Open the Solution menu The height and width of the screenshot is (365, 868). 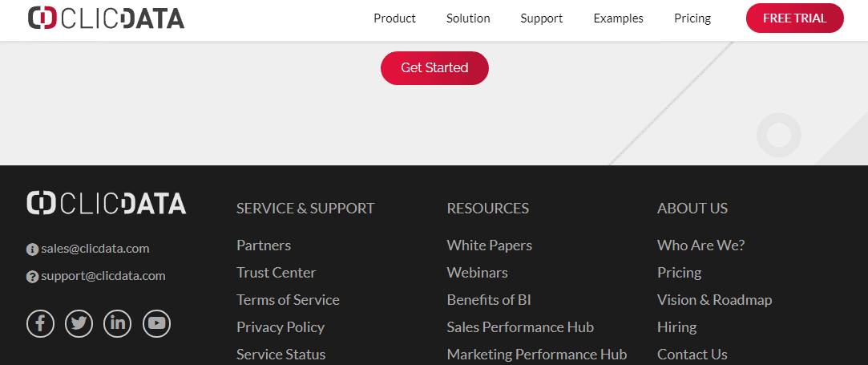(x=468, y=18)
